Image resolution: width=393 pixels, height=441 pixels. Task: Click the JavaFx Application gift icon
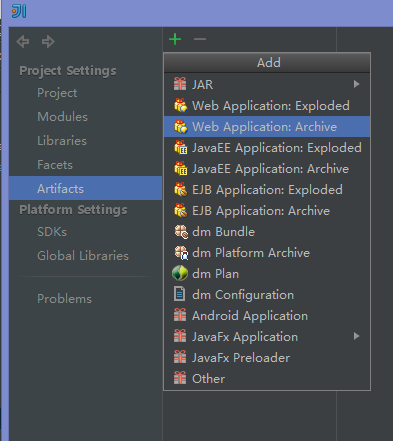[x=180, y=336]
